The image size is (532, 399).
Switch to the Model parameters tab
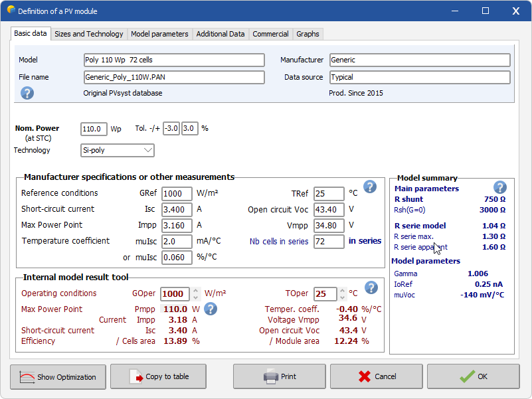pos(159,33)
